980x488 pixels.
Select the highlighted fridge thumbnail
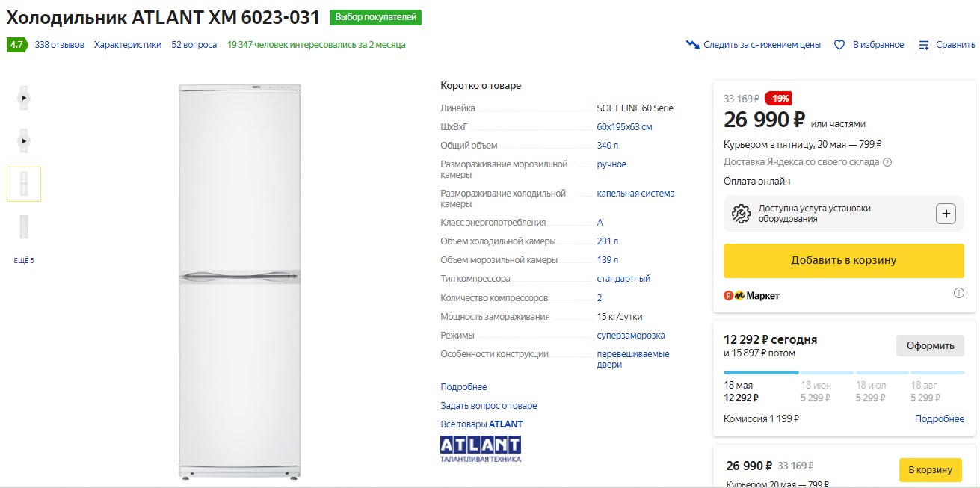pyautogui.click(x=23, y=183)
